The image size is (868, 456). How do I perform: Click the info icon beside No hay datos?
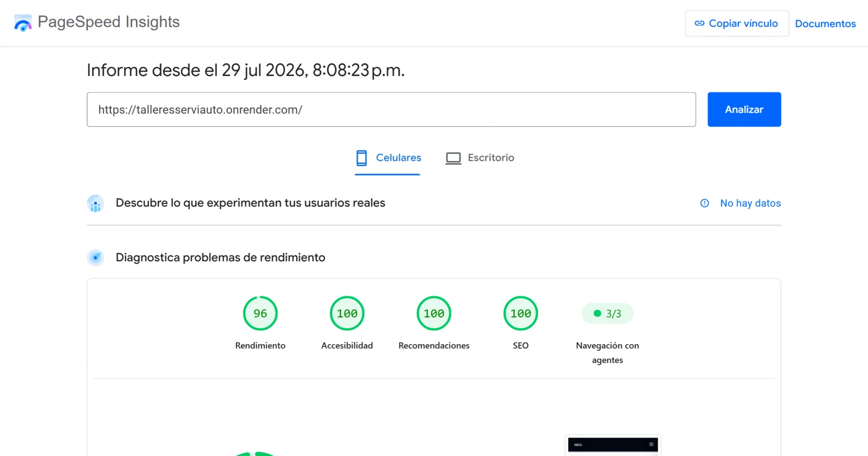pyautogui.click(x=704, y=203)
